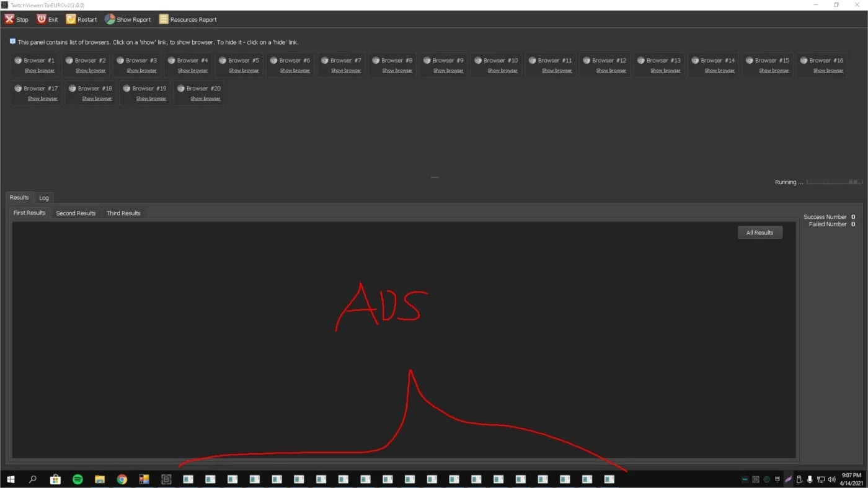
Task: Open Google Chrome from the taskbar
Action: click(x=122, y=479)
